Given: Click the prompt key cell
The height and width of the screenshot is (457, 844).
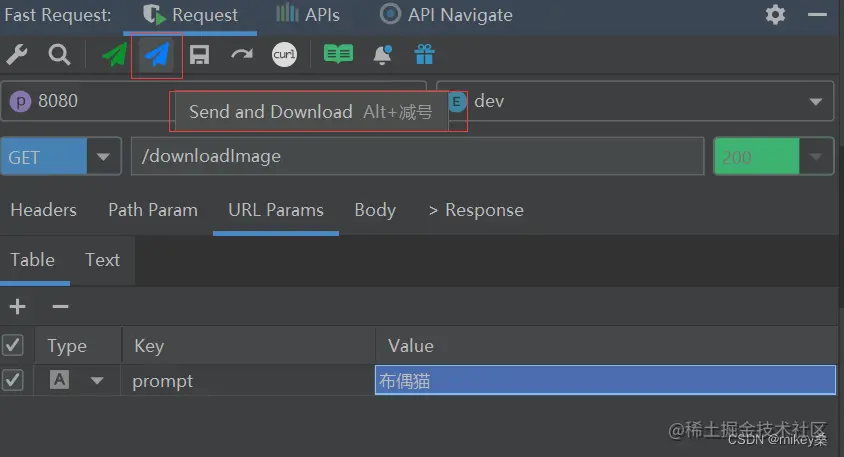Looking at the screenshot, I should pyautogui.click(x=248, y=381).
